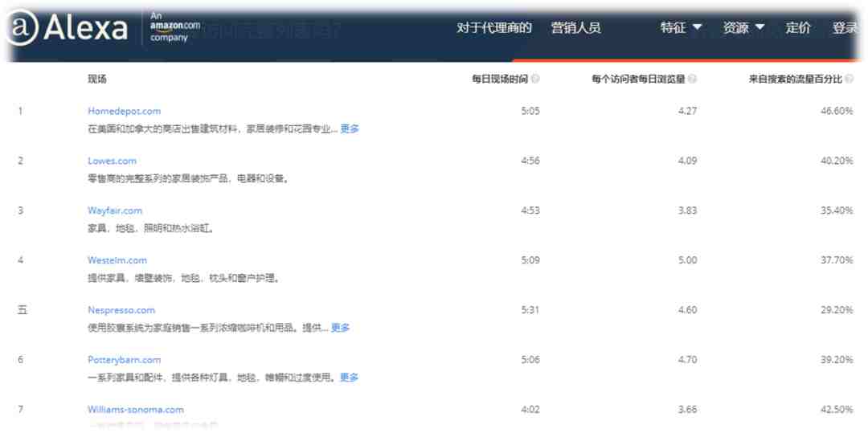Click the Wayfair.com description text
868x433 pixels.
coord(150,228)
